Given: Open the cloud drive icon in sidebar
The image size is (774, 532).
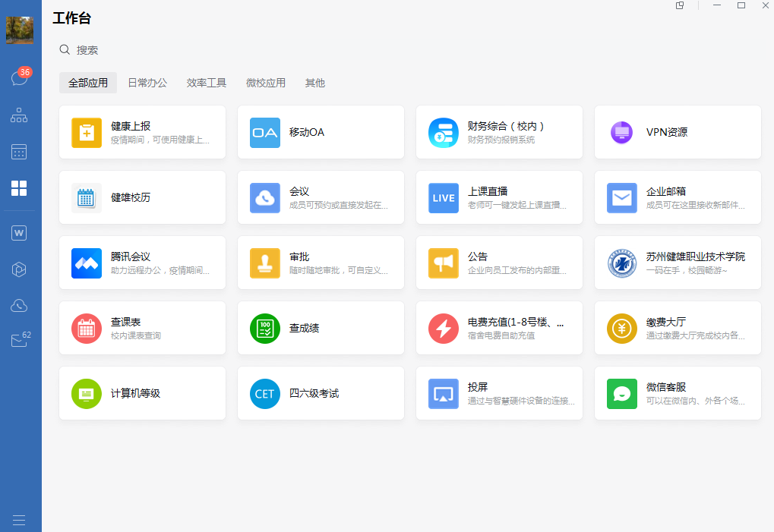Looking at the screenshot, I should click(x=19, y=306).
